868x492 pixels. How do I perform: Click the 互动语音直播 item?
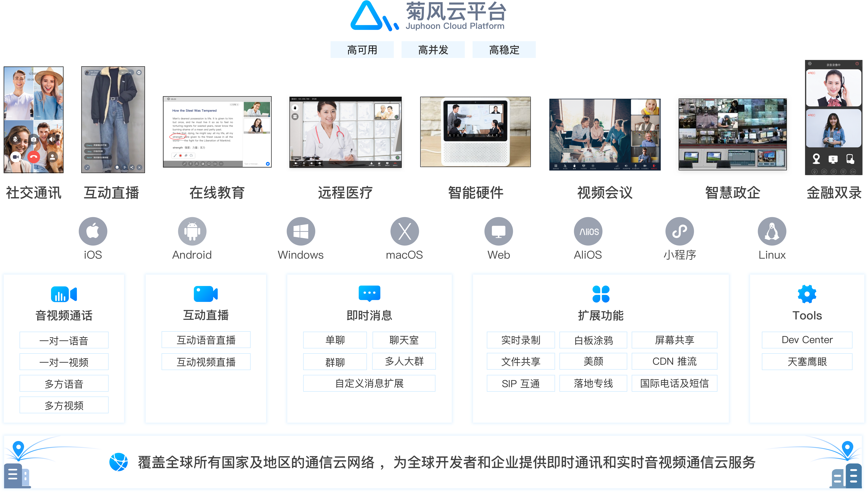pyautogui.click(x=206, y=340)
